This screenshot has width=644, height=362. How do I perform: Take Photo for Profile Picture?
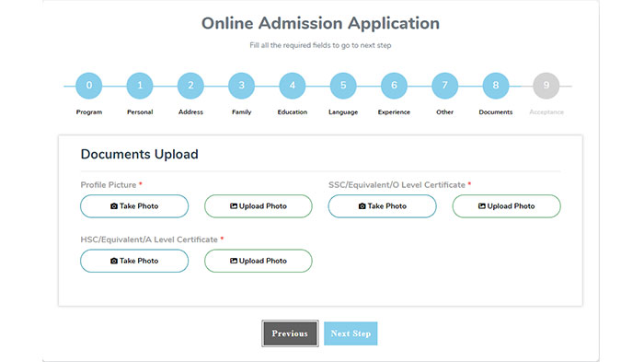pos(134,206)
